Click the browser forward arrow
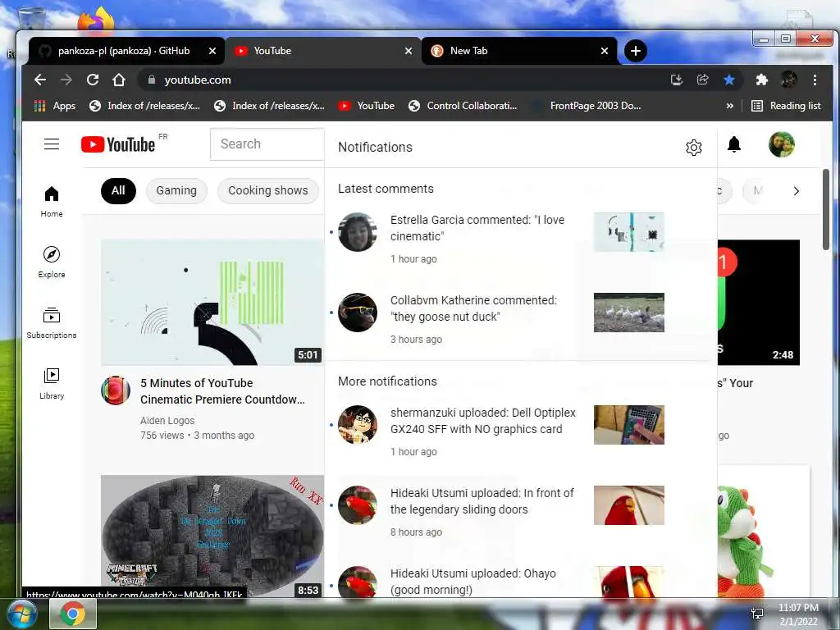The height and width of the screenshot is (630, 840). [66, 80]
